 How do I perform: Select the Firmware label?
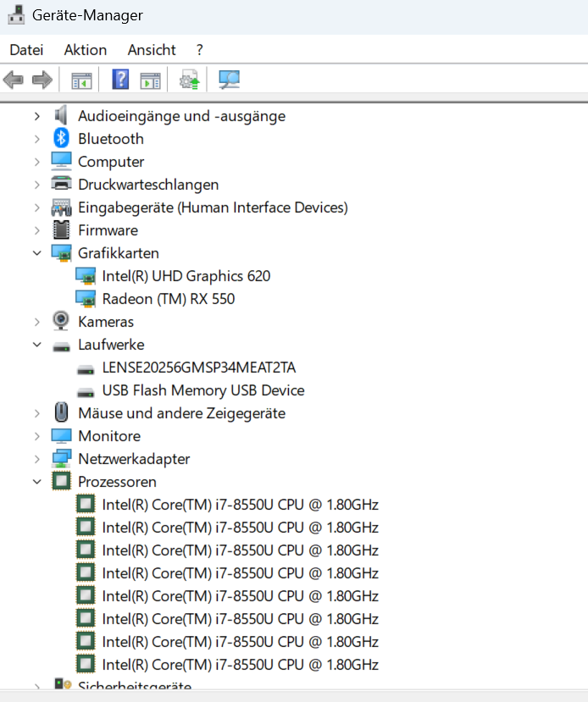coord(108,230)
